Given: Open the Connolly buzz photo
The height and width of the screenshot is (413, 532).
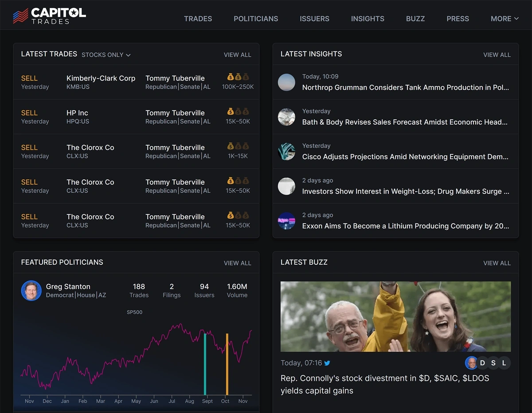Looking at the screenshot, I should click(x=395, y=316).
